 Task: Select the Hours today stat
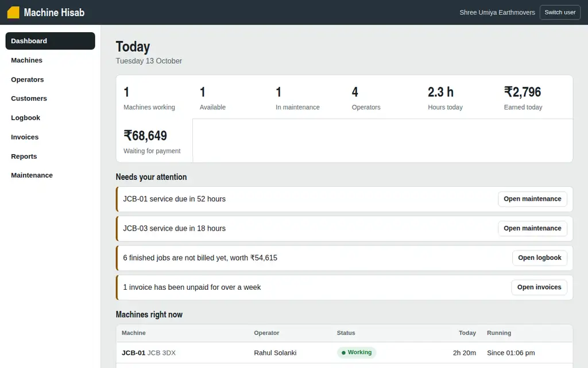[459, 97]
